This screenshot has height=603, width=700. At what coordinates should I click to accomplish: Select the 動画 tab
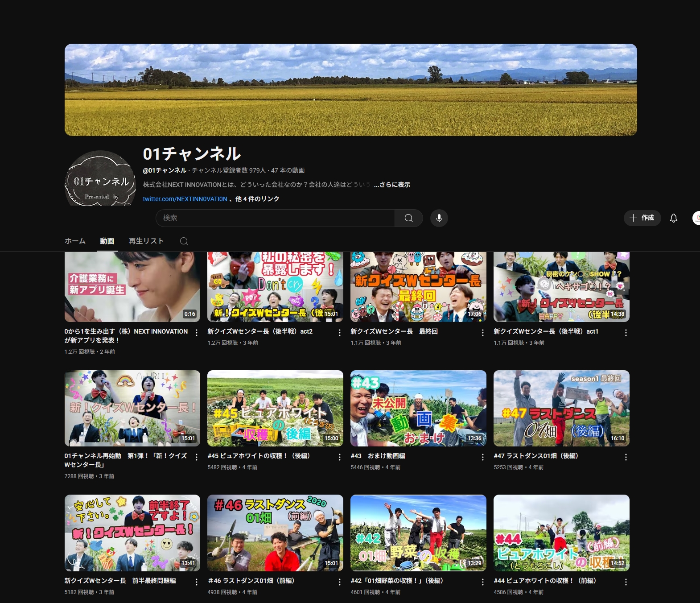tap(107, 241)
